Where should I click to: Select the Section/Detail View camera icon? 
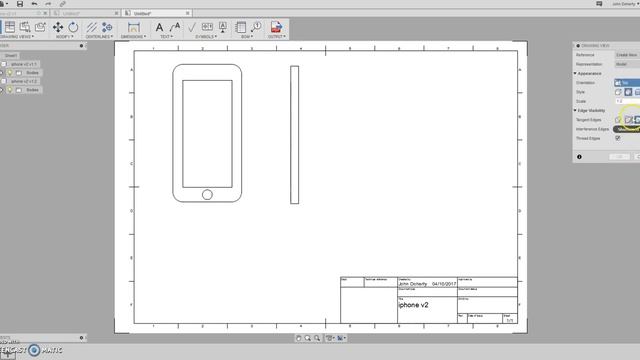click(40, 27)
